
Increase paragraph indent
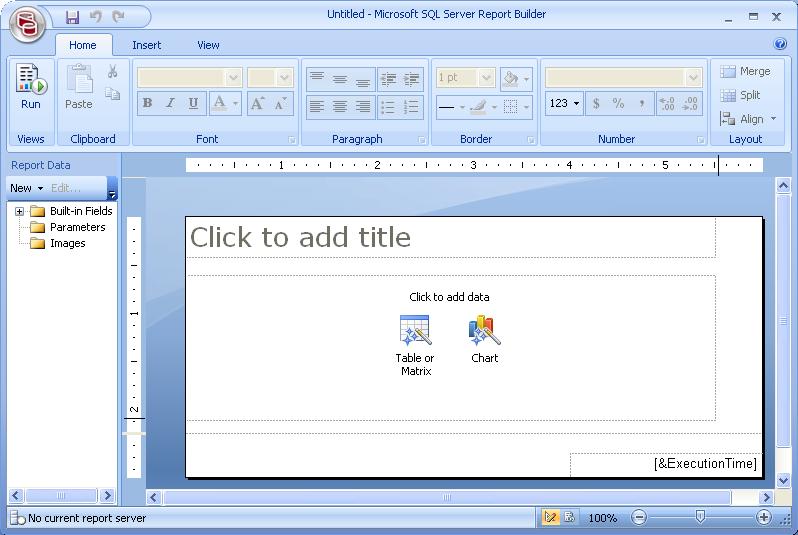pos(411,79)
